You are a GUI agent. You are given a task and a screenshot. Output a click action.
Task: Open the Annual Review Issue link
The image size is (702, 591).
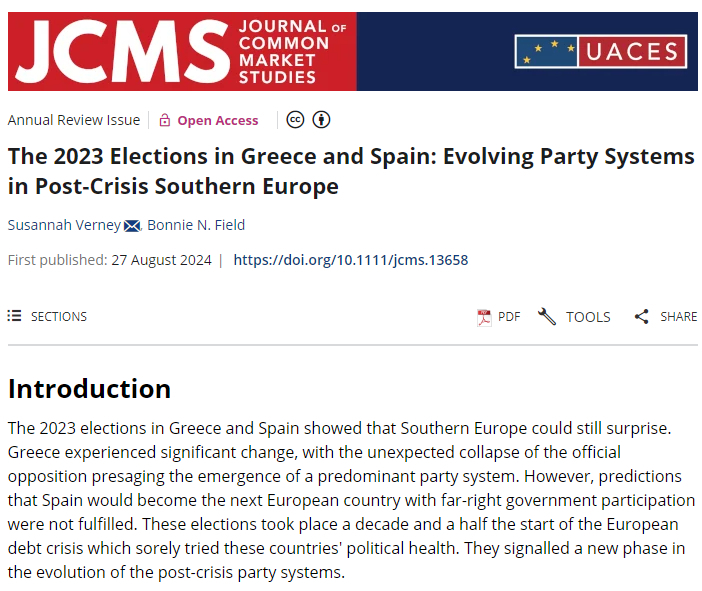pyautogui.click(x=74, y=120)
